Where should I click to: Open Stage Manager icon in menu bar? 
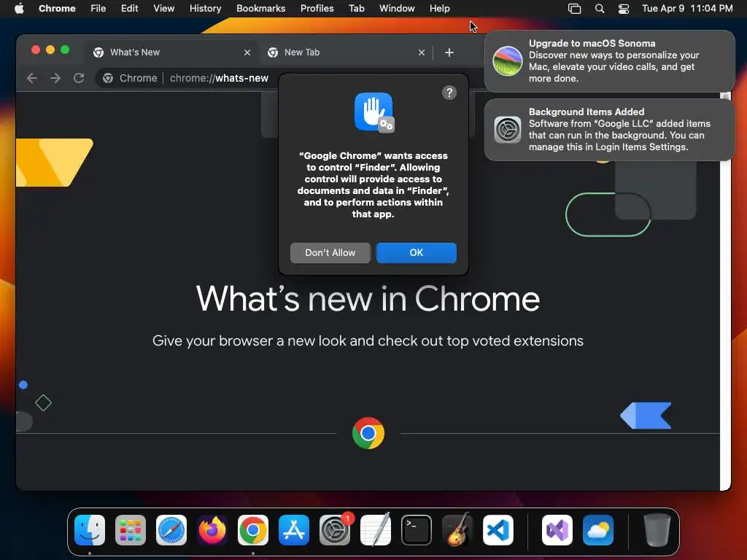click(x=575, y=9)
